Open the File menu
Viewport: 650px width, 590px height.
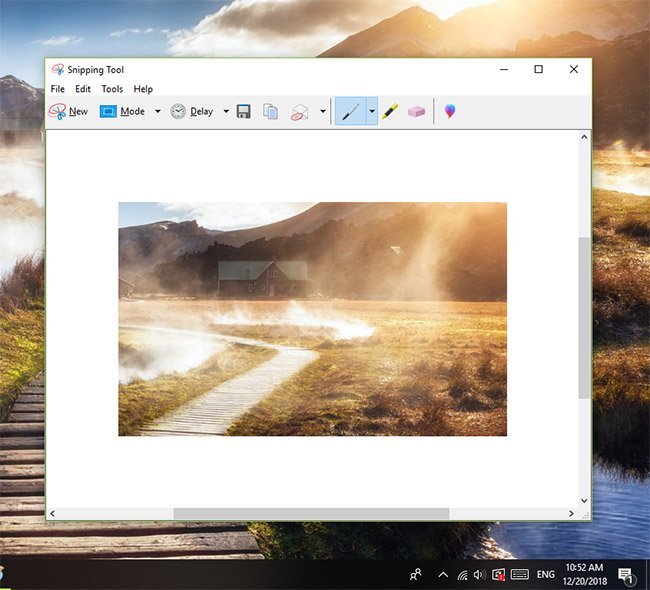58,89
